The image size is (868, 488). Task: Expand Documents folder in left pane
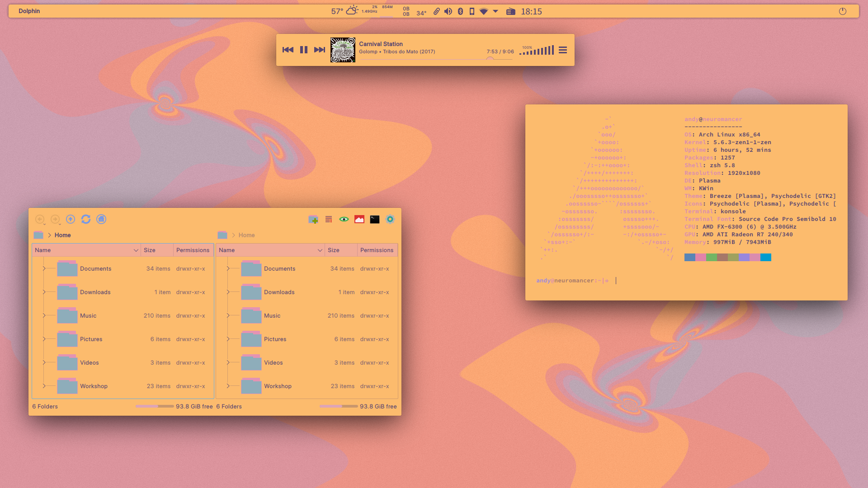click(44, 268)
